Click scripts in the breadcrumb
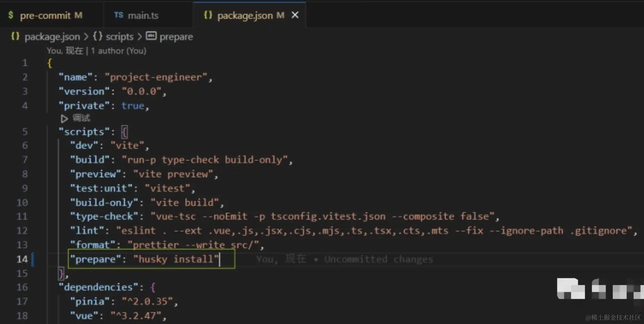 coord(119,37)
